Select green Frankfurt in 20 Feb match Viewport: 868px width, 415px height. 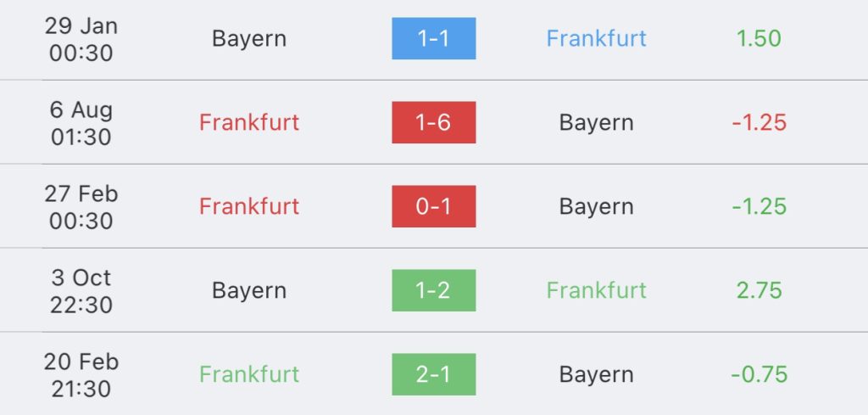pos(249,374)
